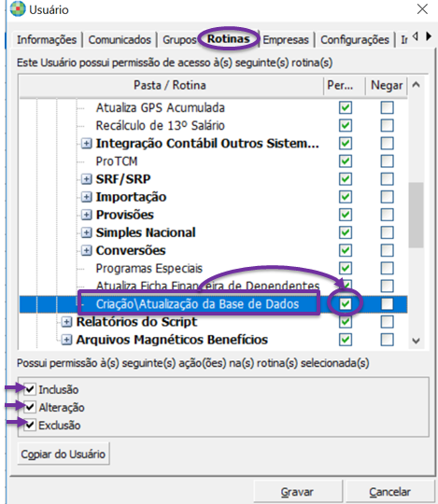Select the ProTCM routine row
The height and width of the screenshot is (504, 438).
pyautogui.click(x=213, y=161)
